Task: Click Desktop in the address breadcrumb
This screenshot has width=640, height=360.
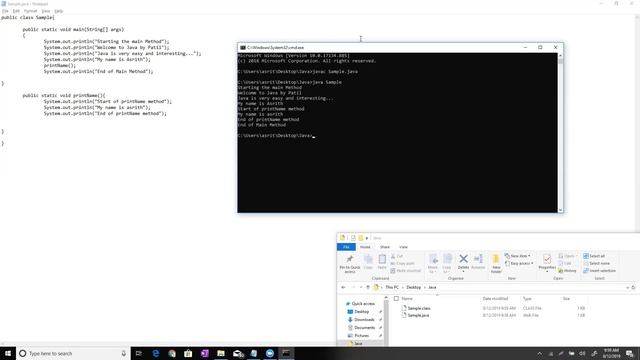Action: (x=413, y=287)
